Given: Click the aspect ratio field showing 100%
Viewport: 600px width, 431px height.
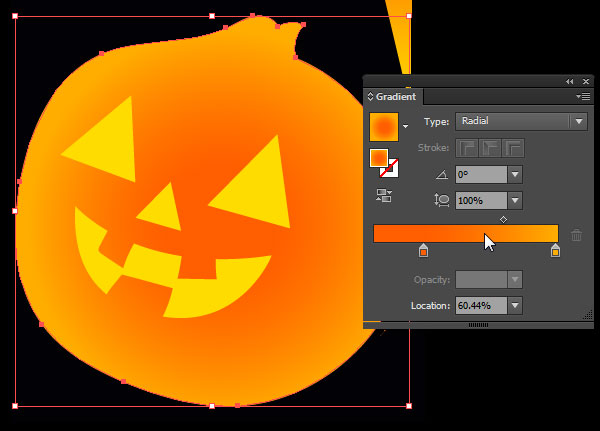Looking at the screenshot, I should tap(481, 201).
